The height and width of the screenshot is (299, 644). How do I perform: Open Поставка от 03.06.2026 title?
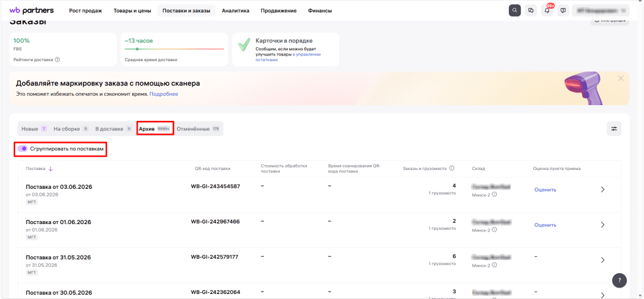pos(58,187)
